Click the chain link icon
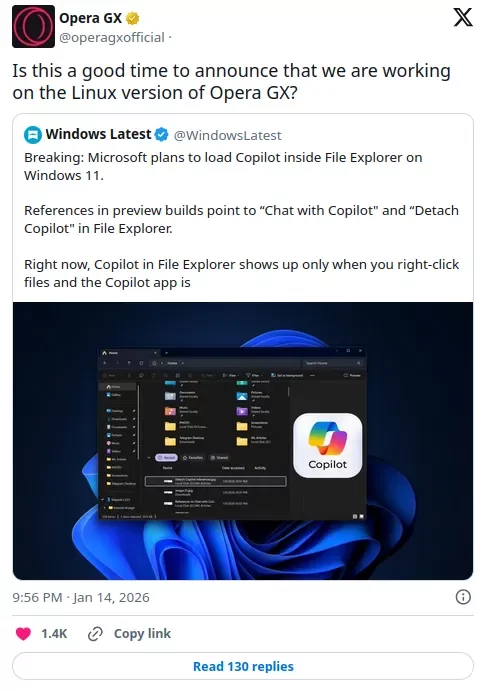 coord(95,634)
